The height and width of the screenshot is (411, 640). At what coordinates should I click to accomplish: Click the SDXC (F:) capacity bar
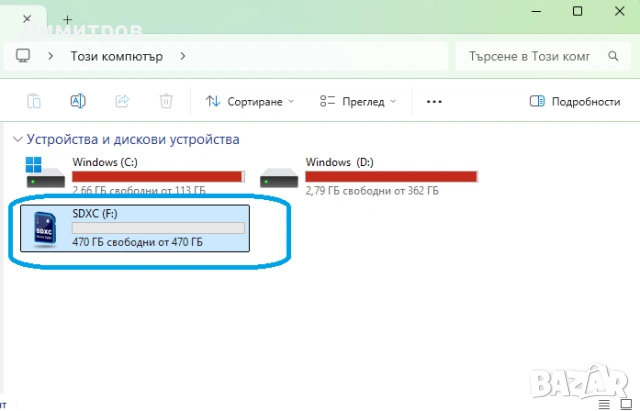click(x=158, y=228)
